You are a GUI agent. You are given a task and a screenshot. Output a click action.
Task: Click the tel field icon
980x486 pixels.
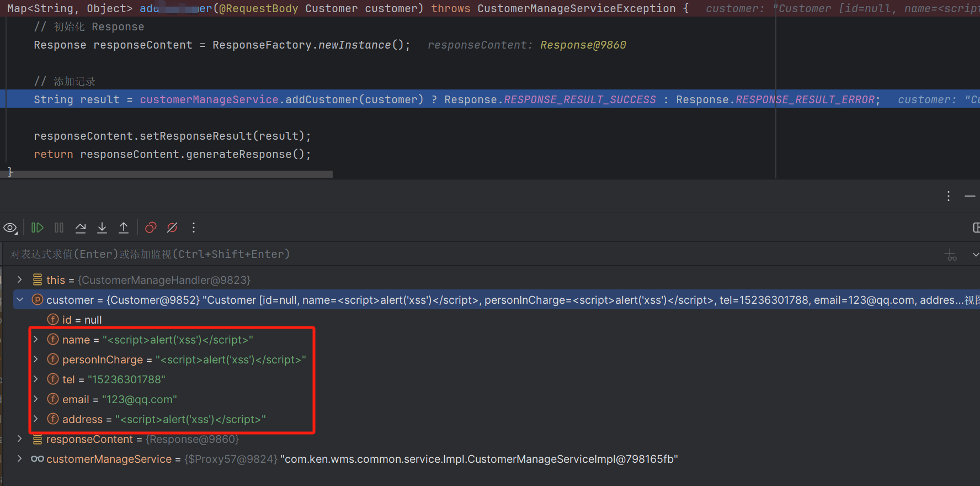coord(53,379)
